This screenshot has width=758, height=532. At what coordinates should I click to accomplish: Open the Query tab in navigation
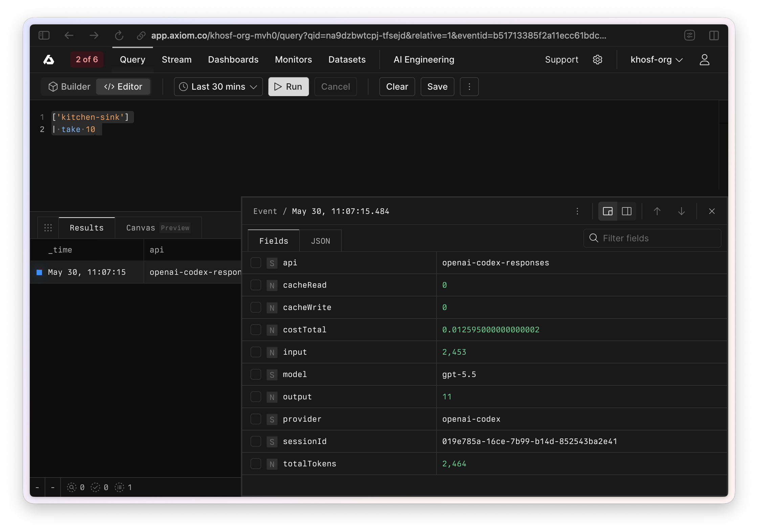click(x=132, y=60)
